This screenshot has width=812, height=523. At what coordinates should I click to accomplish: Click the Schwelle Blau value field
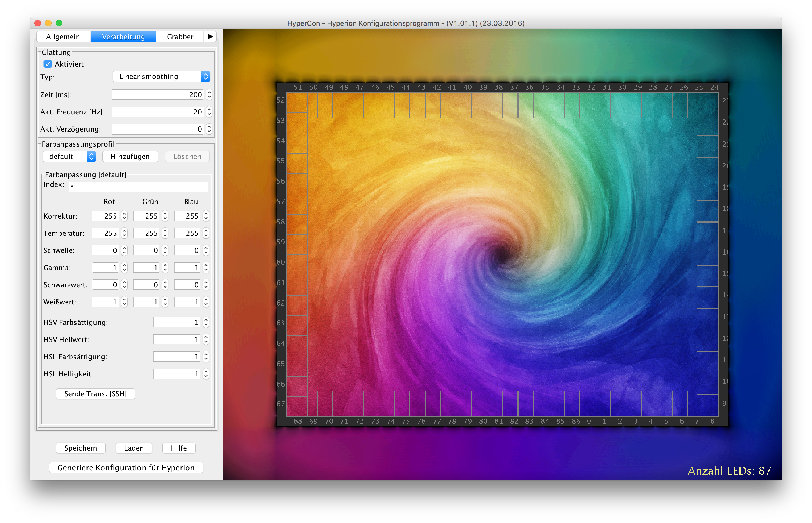(x=187, y=250)
